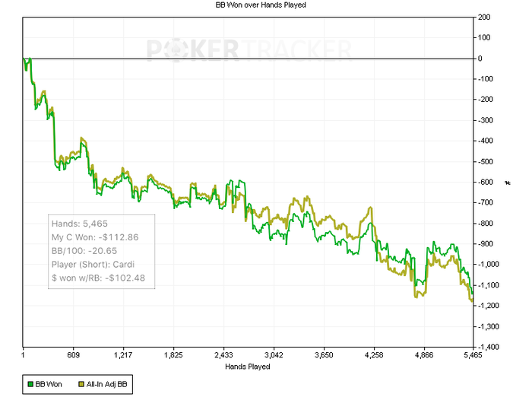Click the Hands: 5,465 stat line
This screenshot has width=532, height=397.
[79, 224]
